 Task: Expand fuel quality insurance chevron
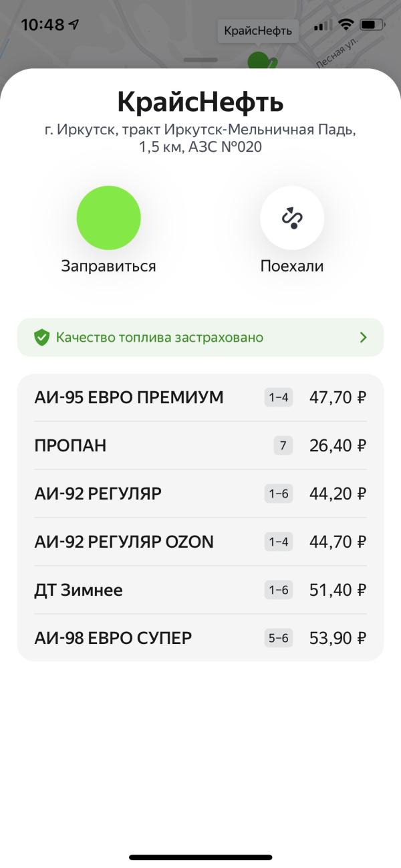(x=364, y=338)
